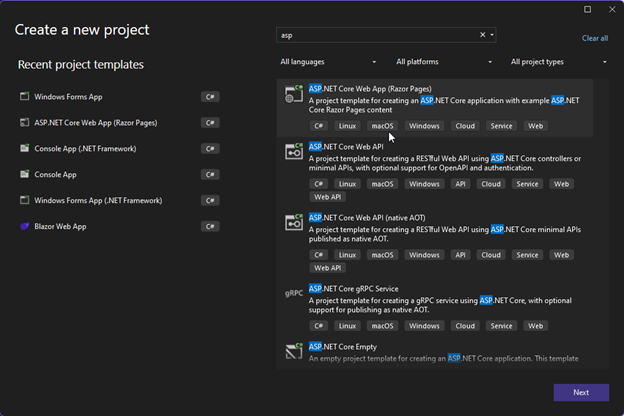Click the Windows Forms App template icon
Image resolution: width=624 pixels, height=416 pixels.
tap(25, 96)
